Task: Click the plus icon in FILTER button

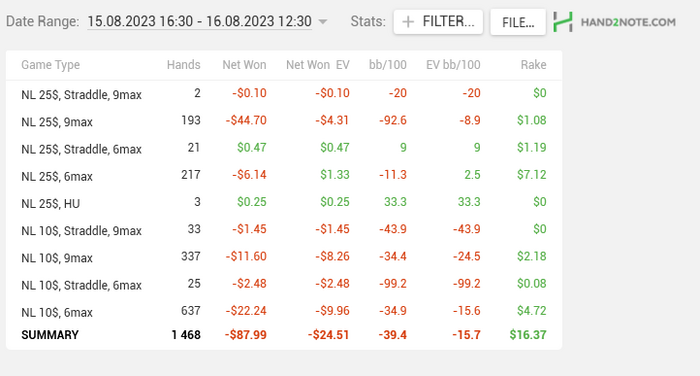Action: 408,22
